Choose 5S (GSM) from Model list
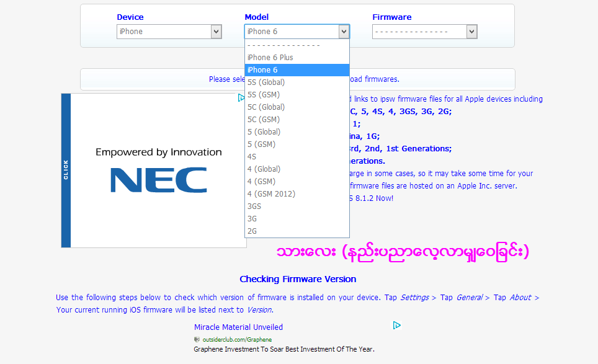 coord(297,95)
